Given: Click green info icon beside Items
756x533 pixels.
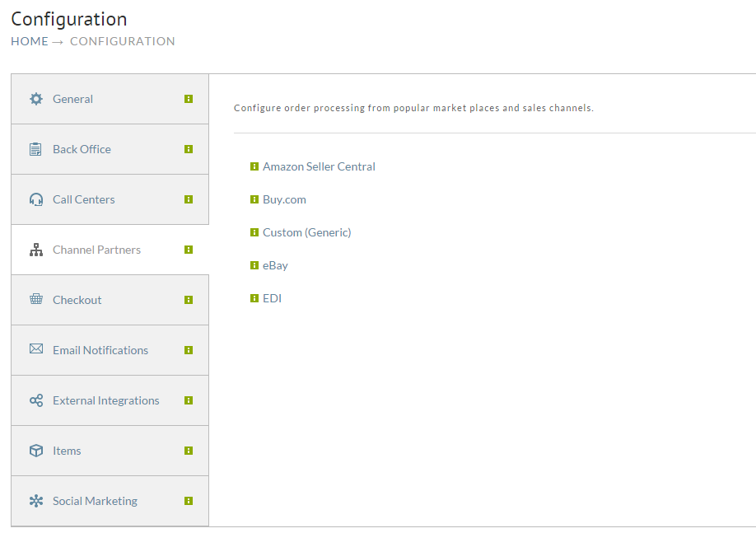Looking at the screenshot, I should [x=189, y=451].
